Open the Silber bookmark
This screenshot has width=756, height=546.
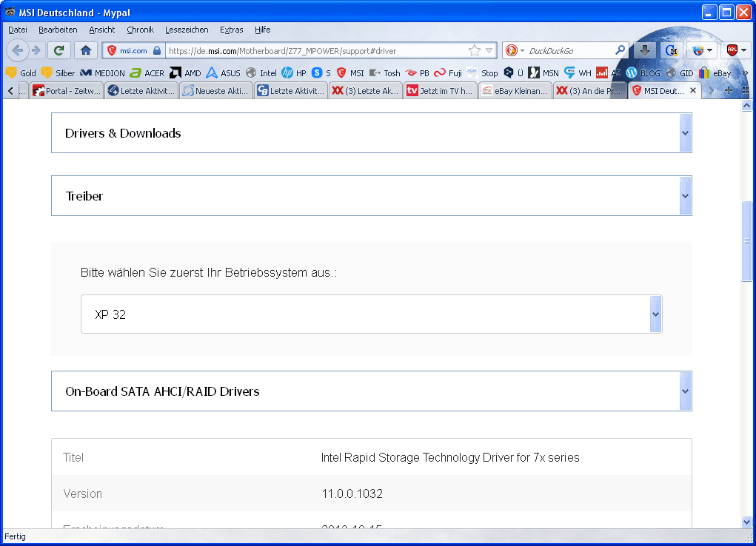pos(58,73)
